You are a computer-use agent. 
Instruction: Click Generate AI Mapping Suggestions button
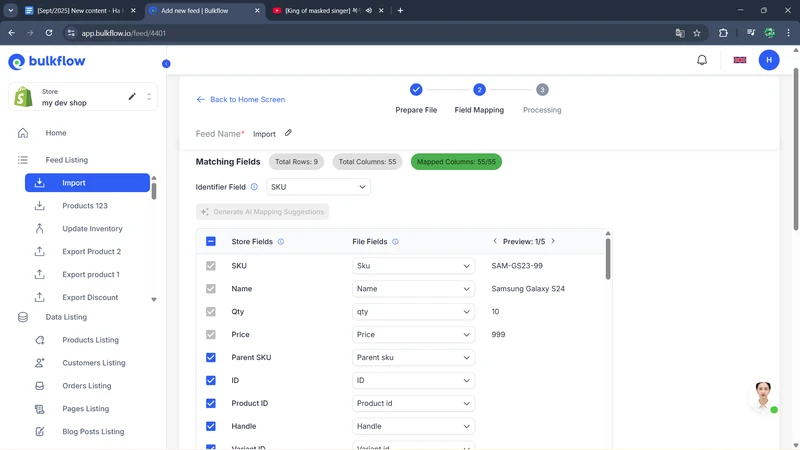[262, 212]
